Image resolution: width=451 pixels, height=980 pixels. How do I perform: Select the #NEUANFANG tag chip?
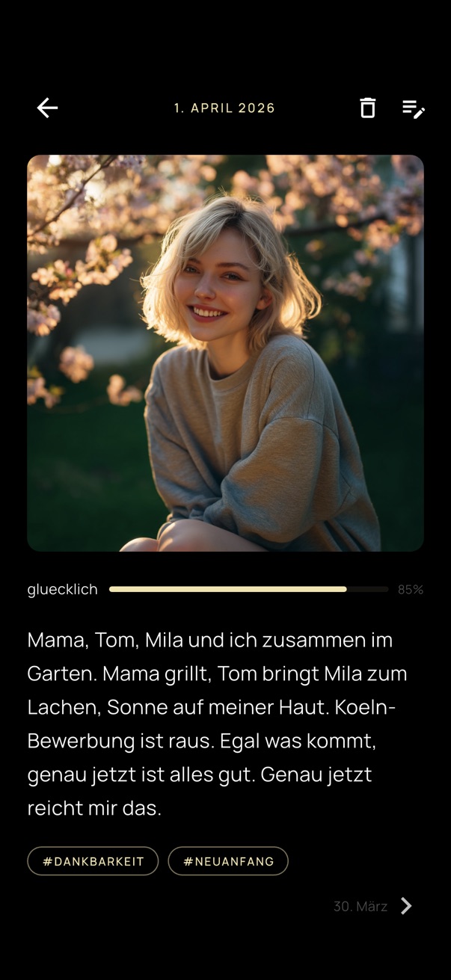[x=228, y=861]
